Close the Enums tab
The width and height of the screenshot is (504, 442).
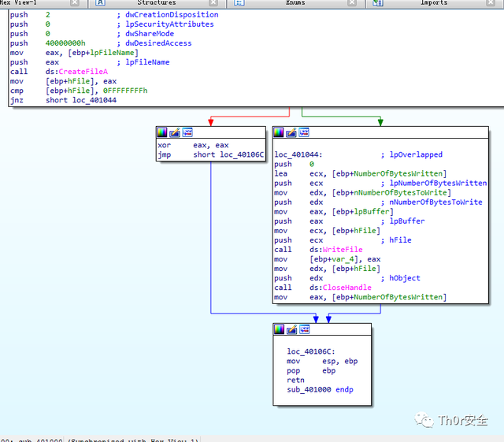pyautogui.click(x=352, y=2)
